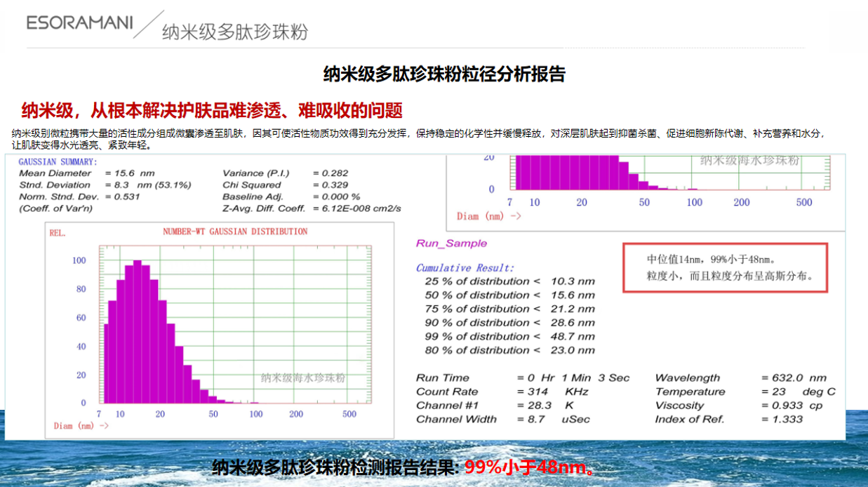Screen dimensions: 868x487
Task: Click the Temperature 23 deg C value
Action: (798, 392)
